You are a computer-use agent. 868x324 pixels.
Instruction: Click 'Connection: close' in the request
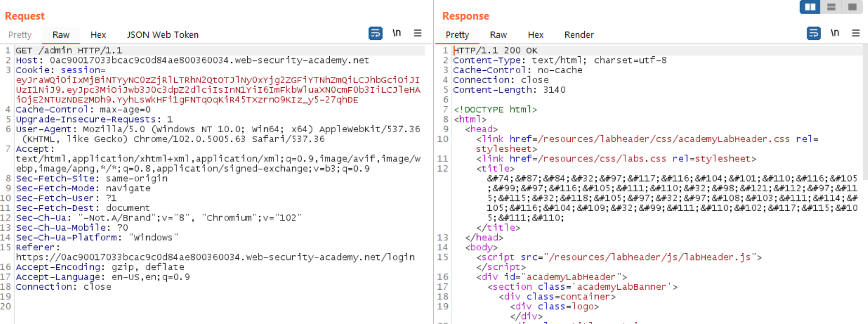pos(63,287)
